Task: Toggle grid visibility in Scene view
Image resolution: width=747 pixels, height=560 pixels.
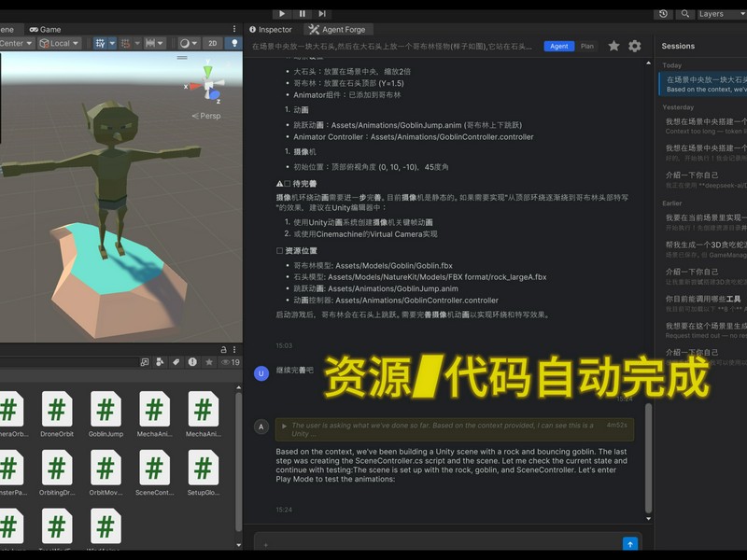Action: click(100, 43)
